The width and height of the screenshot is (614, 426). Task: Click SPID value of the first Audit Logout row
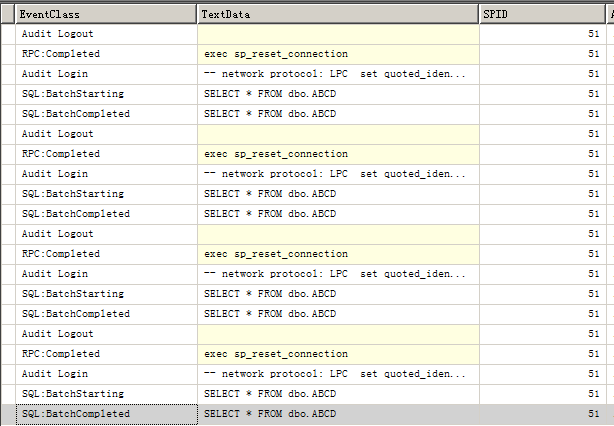(x=594, y=34)
